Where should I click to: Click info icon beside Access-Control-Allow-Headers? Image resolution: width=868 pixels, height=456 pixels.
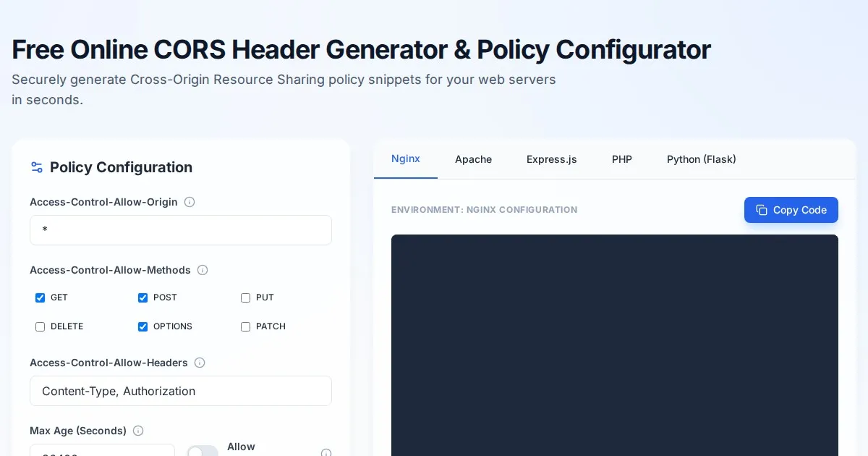200,363
